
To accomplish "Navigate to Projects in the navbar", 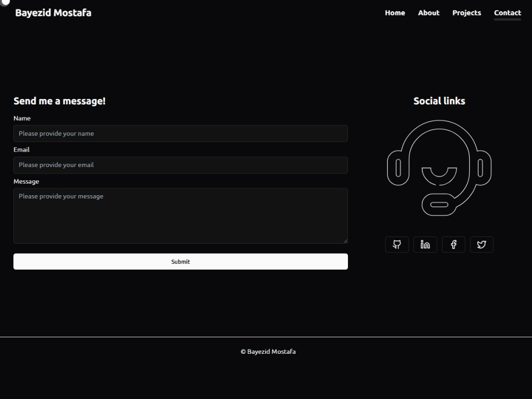I will pos(467,13).
